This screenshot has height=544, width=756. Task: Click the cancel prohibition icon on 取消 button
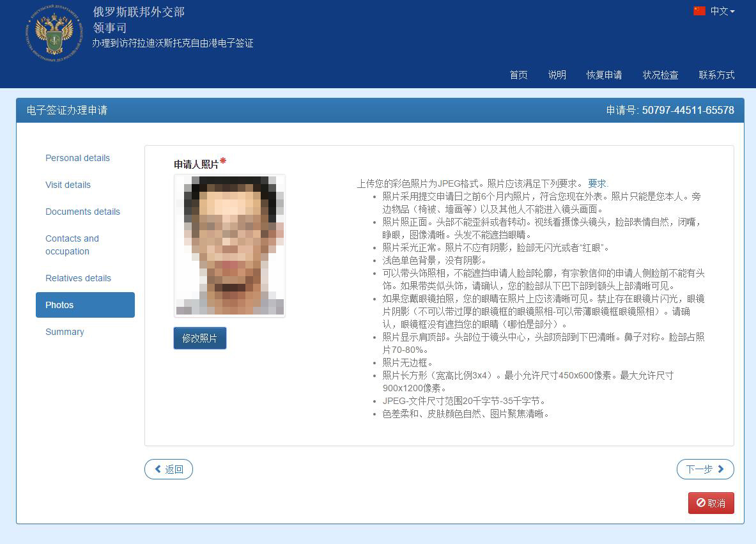click(x=699, y=503)
